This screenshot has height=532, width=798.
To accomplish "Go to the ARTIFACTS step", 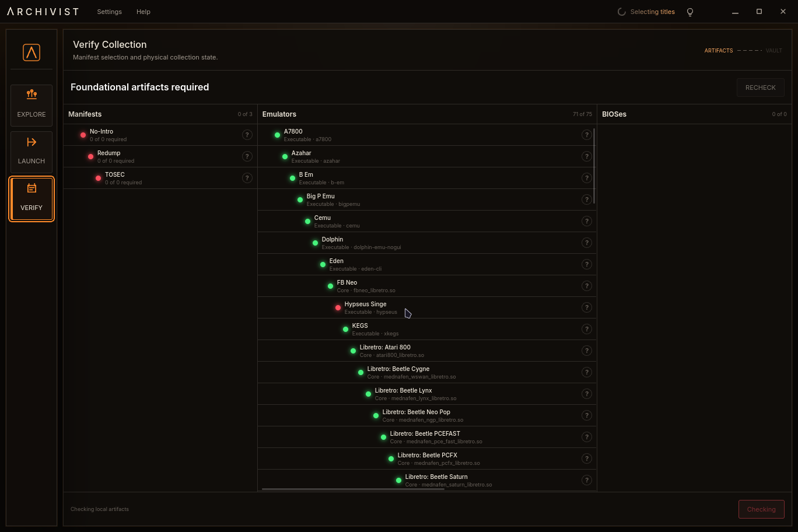I will (719, 51).
